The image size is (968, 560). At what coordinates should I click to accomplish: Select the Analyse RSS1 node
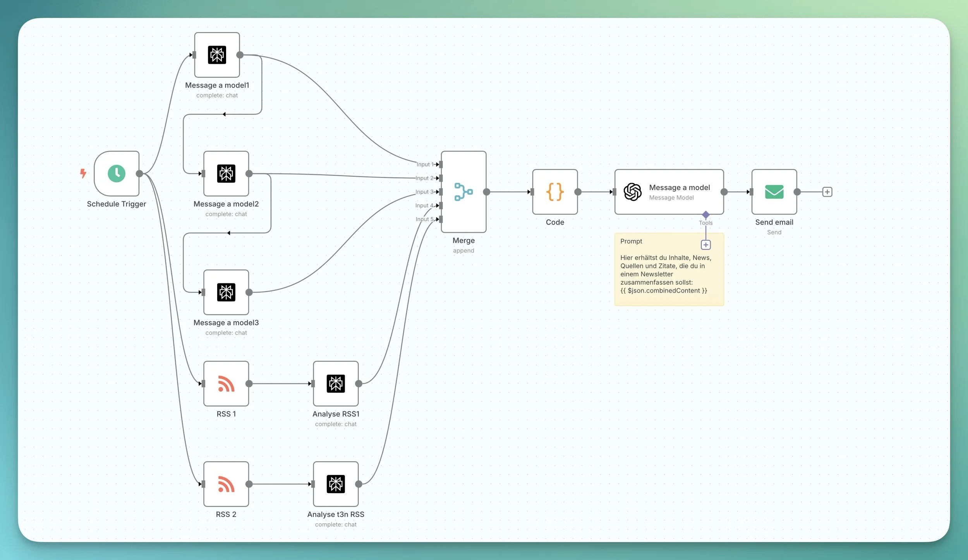pos(336,384)
